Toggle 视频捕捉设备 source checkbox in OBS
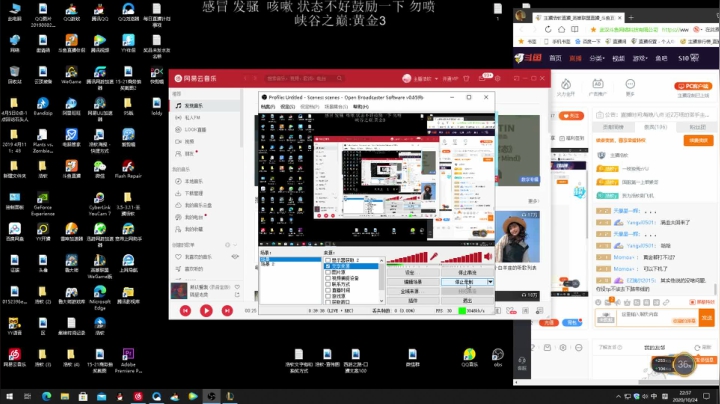The height and width of the screenshot is (404, 720). [328, 278]
